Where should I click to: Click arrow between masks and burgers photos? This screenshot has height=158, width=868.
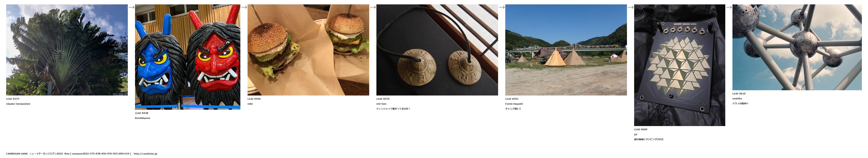click(x=244, y=7)
